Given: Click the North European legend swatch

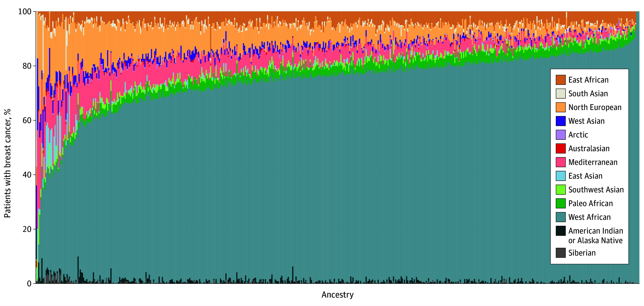Looking at the screenshot, I should coord(560,108).
